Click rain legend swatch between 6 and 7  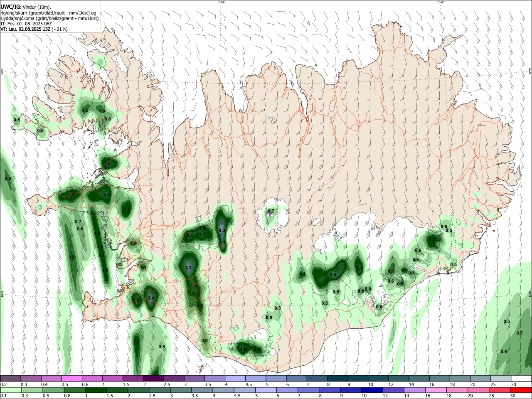click(287, 390)
